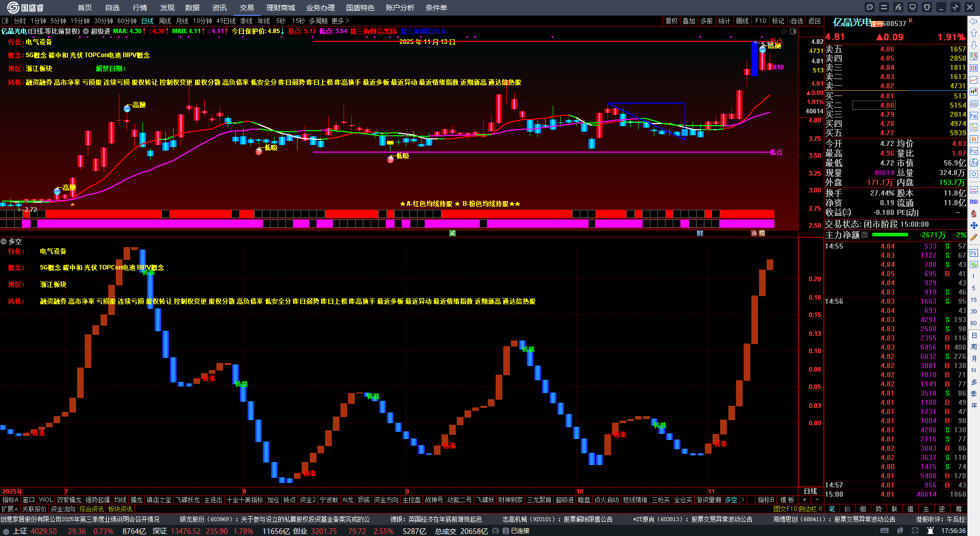Open the 交易 menu
Screen dimensions: 980x536
click(x=247, y=8)
